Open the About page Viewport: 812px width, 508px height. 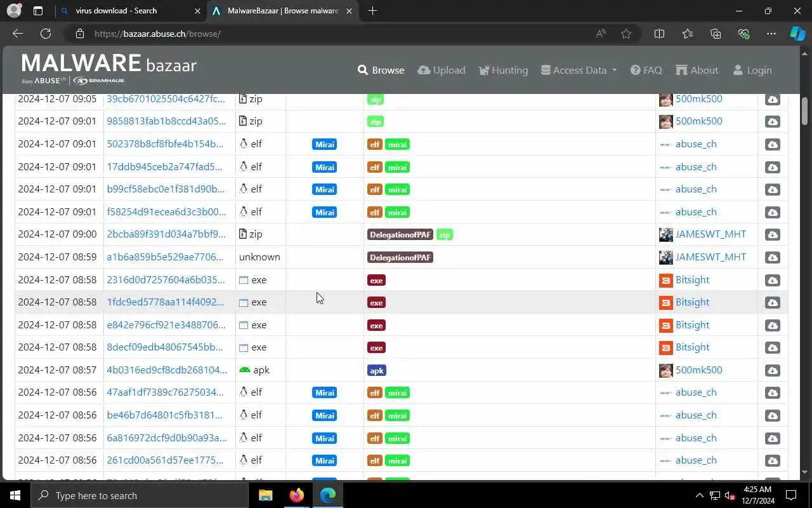[697, 70]
